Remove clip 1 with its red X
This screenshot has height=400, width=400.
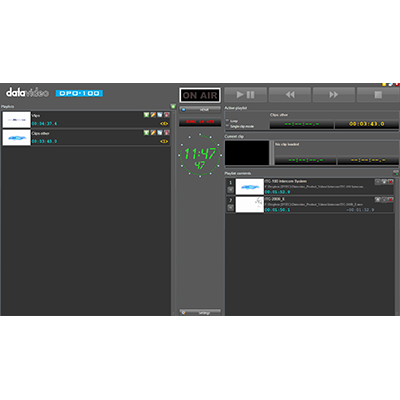391,182
